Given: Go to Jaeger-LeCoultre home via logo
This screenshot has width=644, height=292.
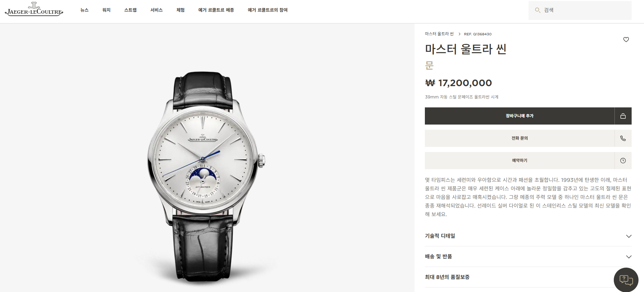Looking at the screenshot, I should click(x=34, y=9).
